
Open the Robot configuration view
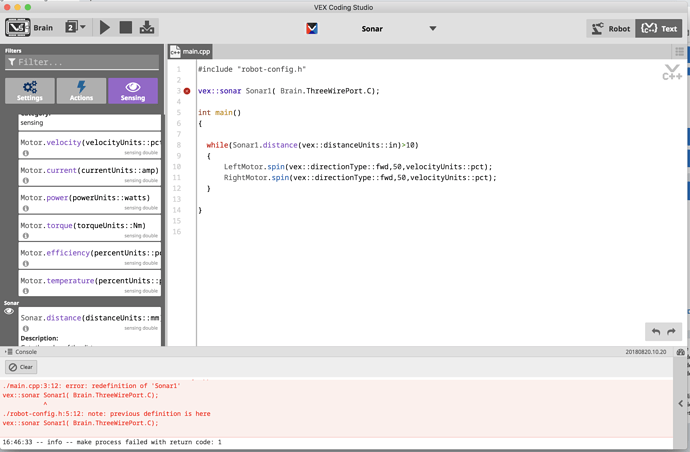610,29
